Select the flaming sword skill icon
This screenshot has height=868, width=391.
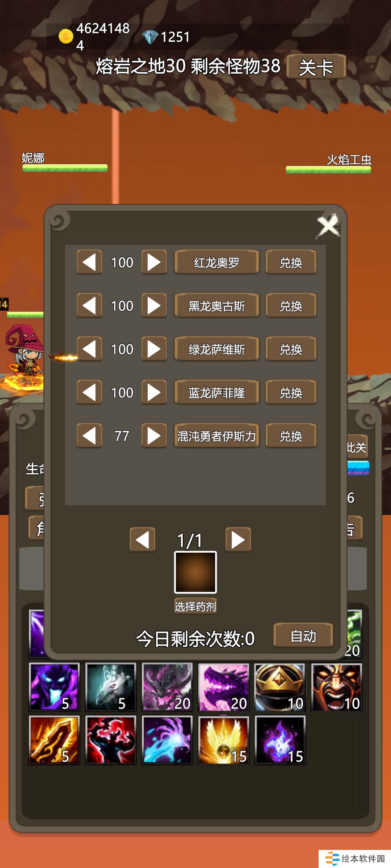[54, 740]
